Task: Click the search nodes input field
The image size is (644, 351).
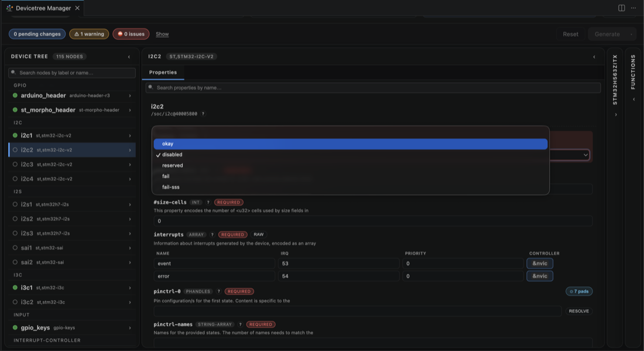Action: pyautogui.click(x=72, y=73)
